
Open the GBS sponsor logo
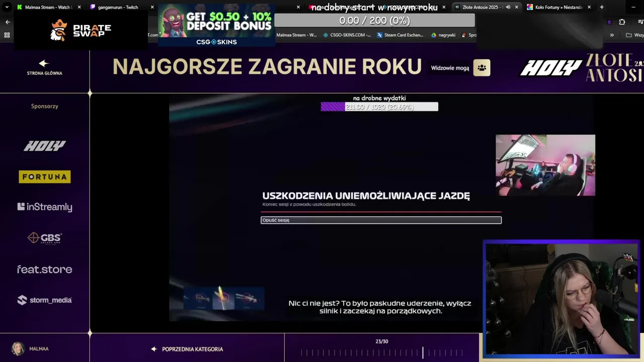coord(45,238)
